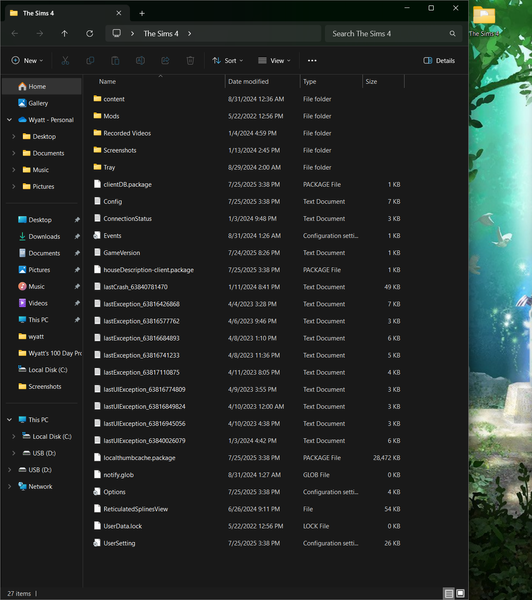Select the houseDescription-client.package file
Screen dimensions: 532x600
(x=149, y=270)
